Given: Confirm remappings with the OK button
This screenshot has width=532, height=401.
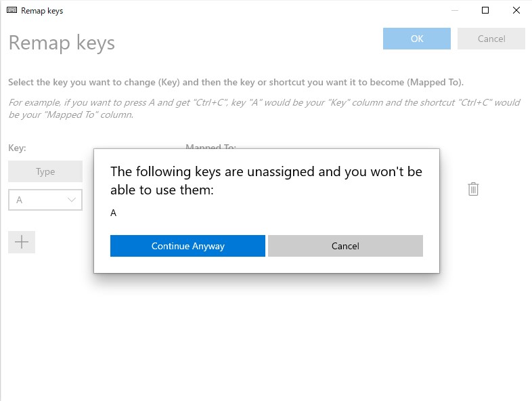Looking at the screenshot, I should coord(417,39).
